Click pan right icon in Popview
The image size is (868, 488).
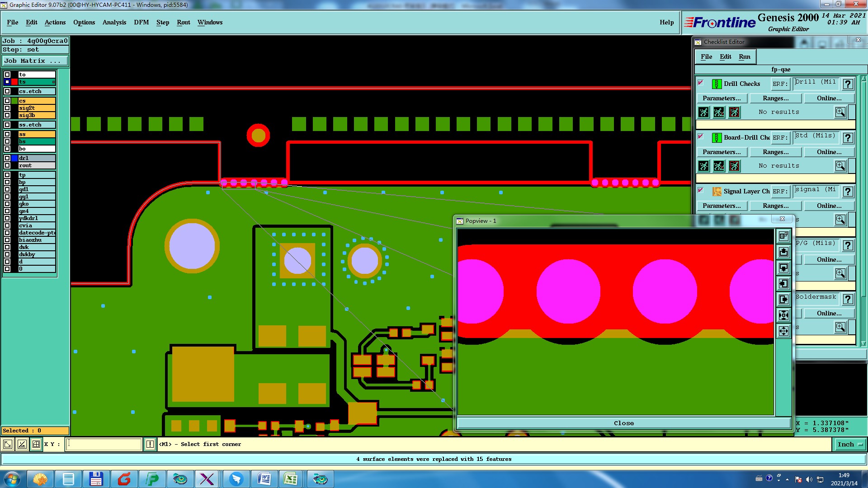click(783, 300)
